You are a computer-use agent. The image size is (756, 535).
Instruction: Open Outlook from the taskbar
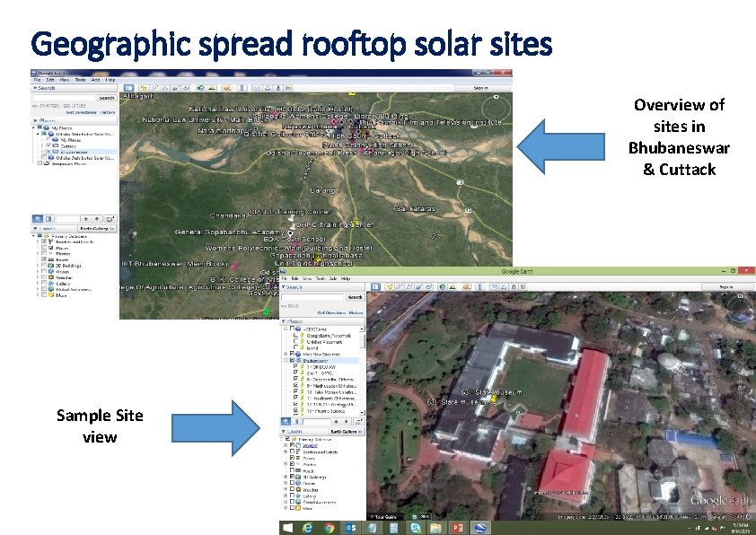(x=350, y=528)
